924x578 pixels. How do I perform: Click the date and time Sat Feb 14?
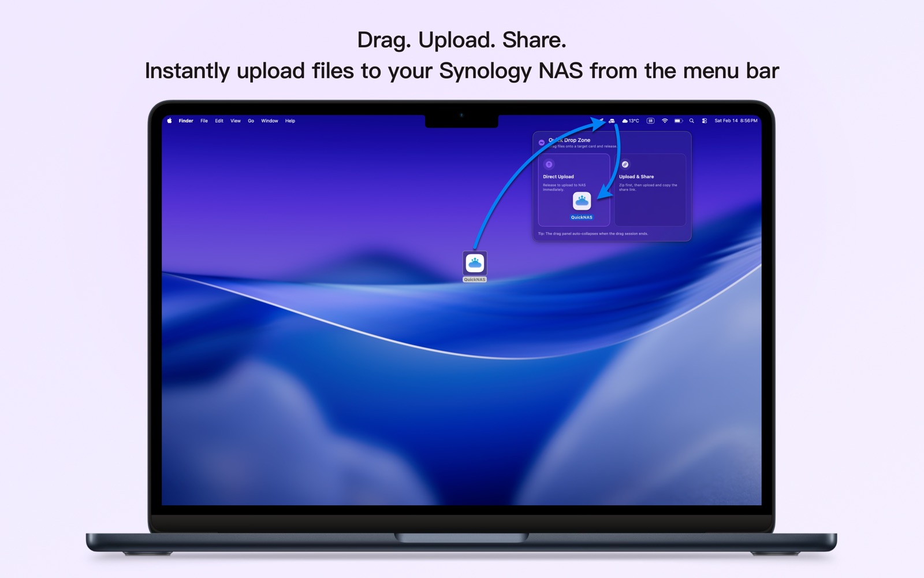click(x=736, y=121)
